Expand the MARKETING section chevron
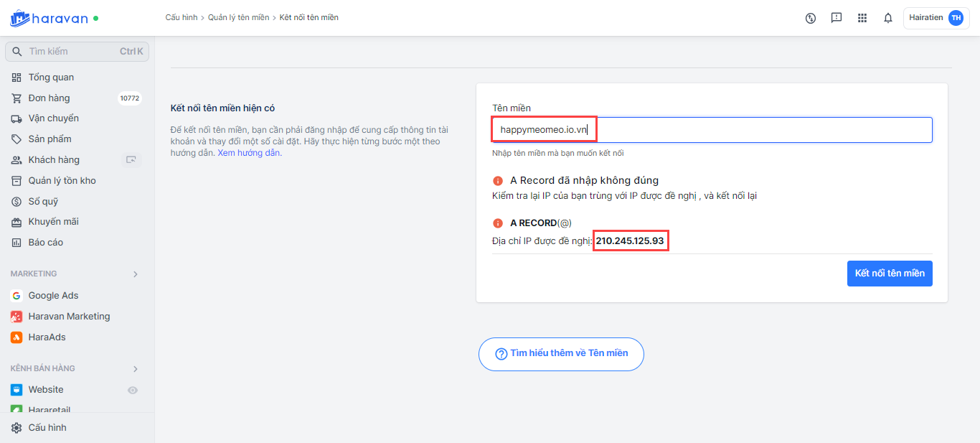This screenshot has height=443, width=980. [x=136, y=274]
